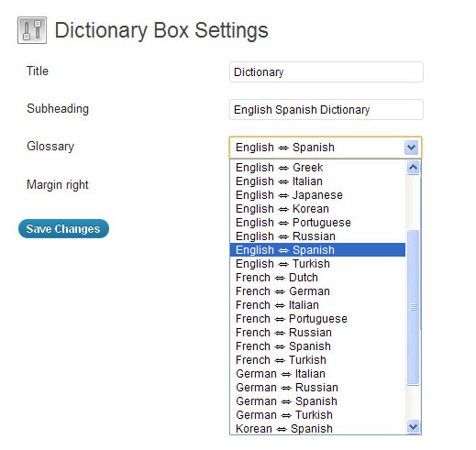Click the dropdown list scroll up arrow

(x=413, y=168)
